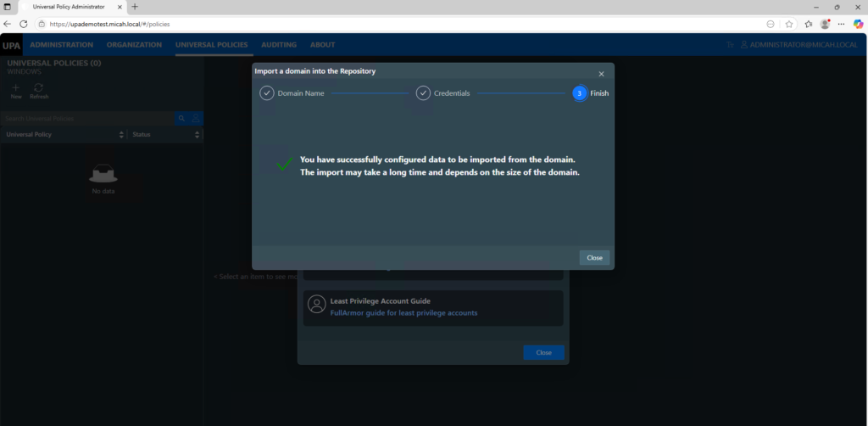868x426 pixels.
Task: Open FullArmor guide for least privilege accounts
Action: point(403,313)
